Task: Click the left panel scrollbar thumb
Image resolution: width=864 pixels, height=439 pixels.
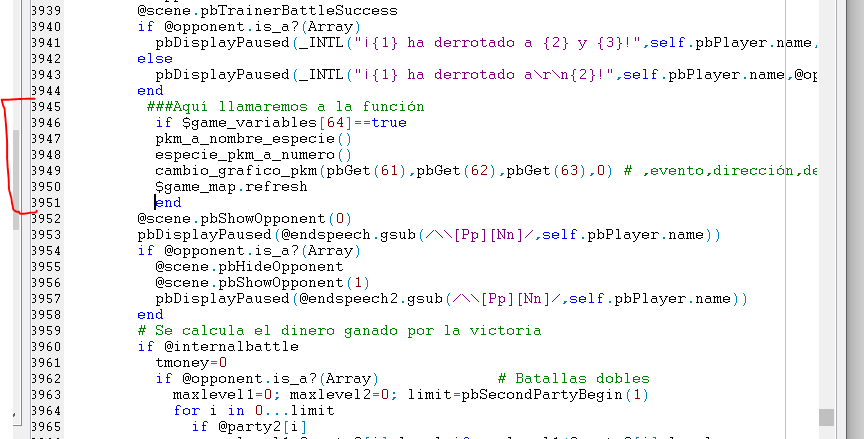Action: point(15,165)
